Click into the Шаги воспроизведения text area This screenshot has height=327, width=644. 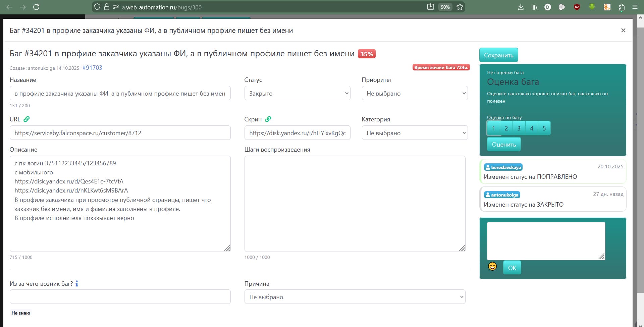[x=355, y=204]
